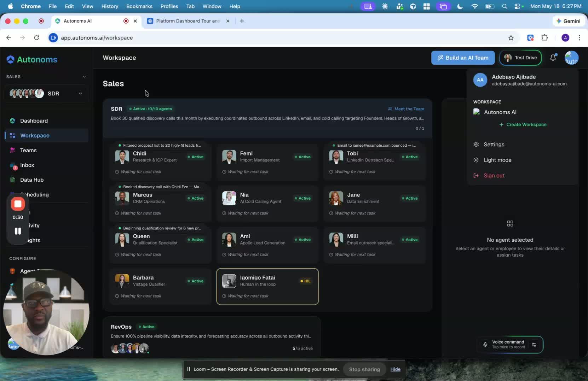Expand the SDR team selector dropdown
The height and width of the screenshot is (381, 588).
46,93
